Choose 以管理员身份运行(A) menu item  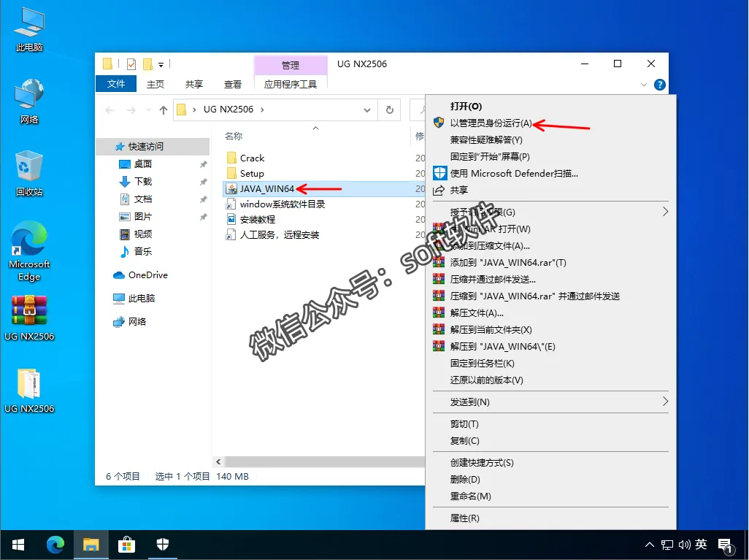point(550,123)
